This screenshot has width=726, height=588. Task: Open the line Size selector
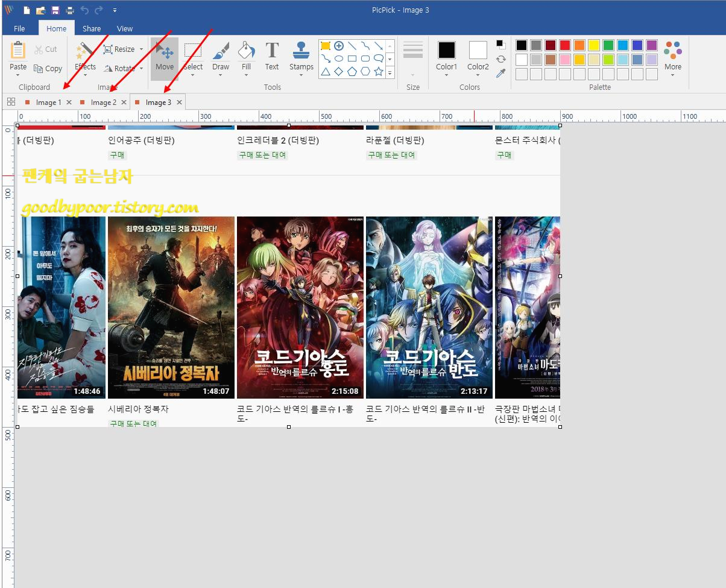[413, 58]
